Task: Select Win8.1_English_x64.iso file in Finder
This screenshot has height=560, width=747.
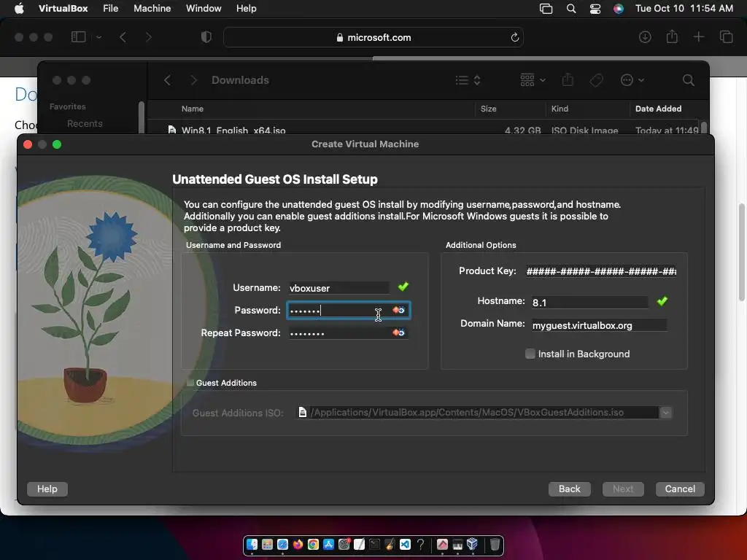Action: pyautogui.click(x=233, y=130)
